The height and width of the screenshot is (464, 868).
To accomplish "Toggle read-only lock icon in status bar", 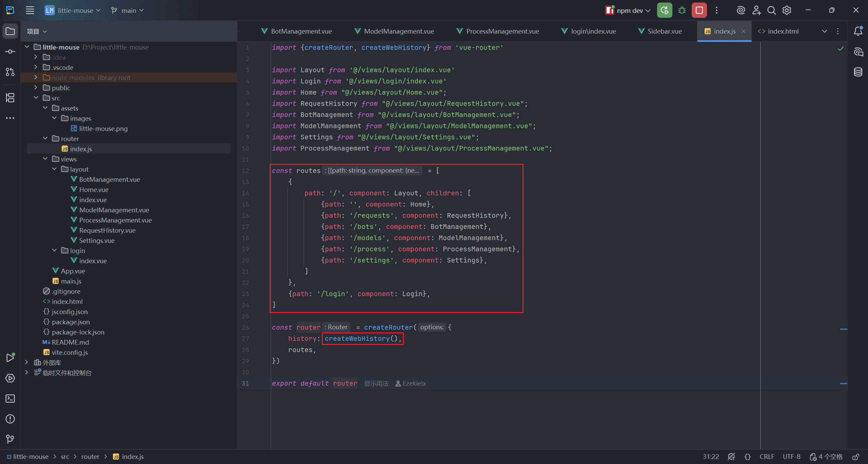I will coord(856,457).
